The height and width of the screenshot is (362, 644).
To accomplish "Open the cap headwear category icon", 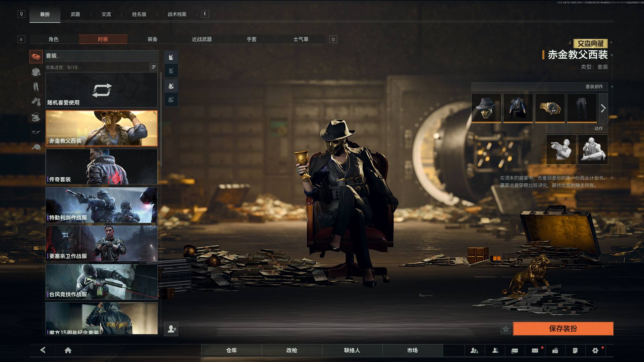I will [x=36, y=147].
